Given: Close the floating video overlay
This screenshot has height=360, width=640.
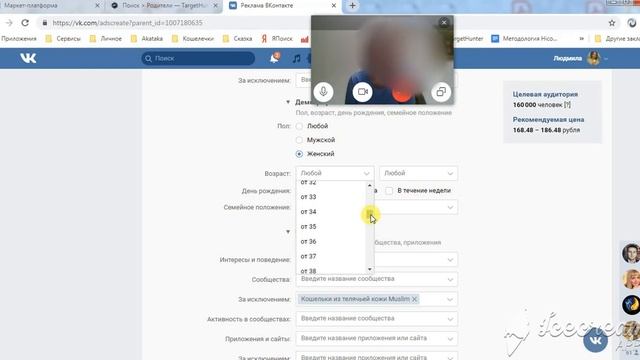Looking at the screenshot, I should 444,22.
